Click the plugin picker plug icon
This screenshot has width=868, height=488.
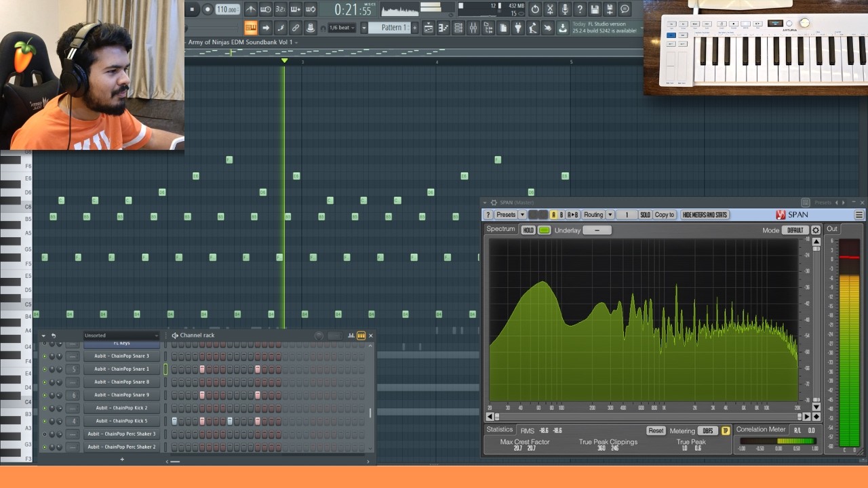tap(518, 28)
